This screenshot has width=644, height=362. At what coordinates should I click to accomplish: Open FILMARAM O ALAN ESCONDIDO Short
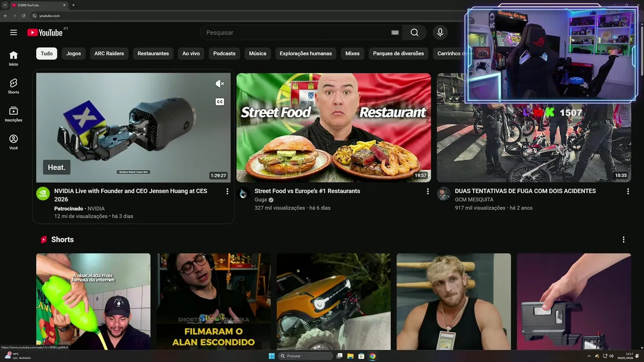click(x=213, y=302)
